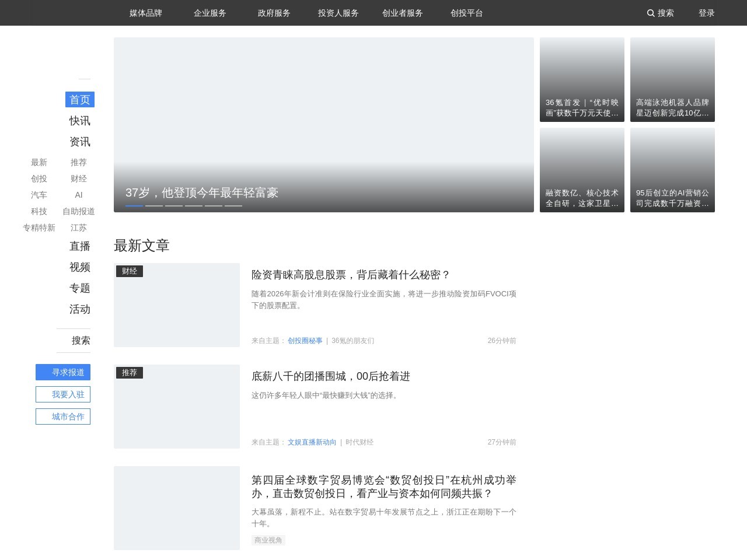Select 首页 in the left sidebar
This screenshot has width=747, height=560.
point(80,100)
